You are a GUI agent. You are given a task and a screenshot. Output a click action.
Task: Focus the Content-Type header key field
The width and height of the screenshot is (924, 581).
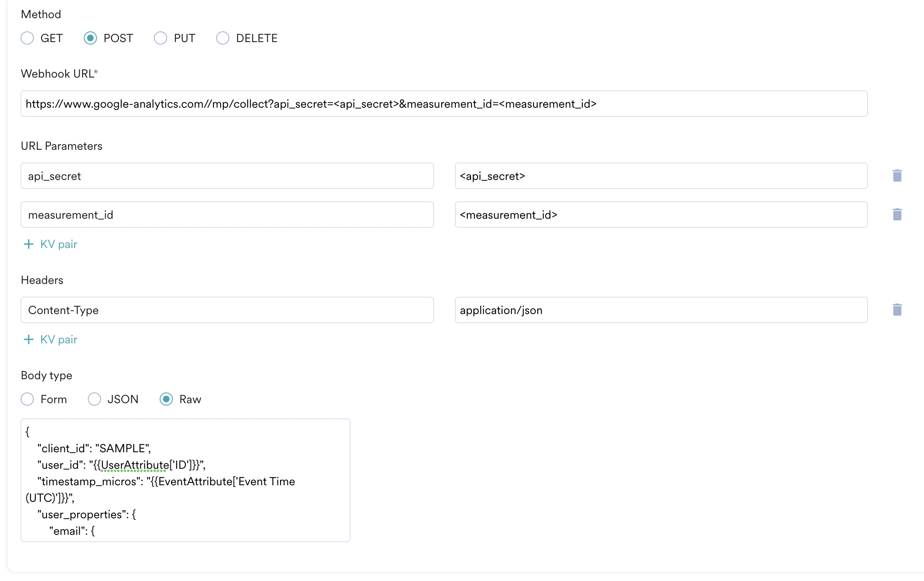click(227, 310)
